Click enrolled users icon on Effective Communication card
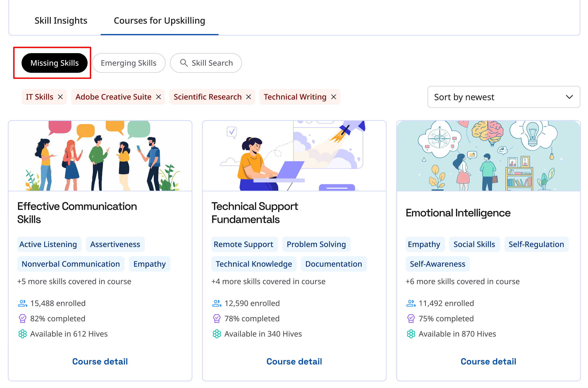This screenshot has width=588, height=388. point(22,303)
